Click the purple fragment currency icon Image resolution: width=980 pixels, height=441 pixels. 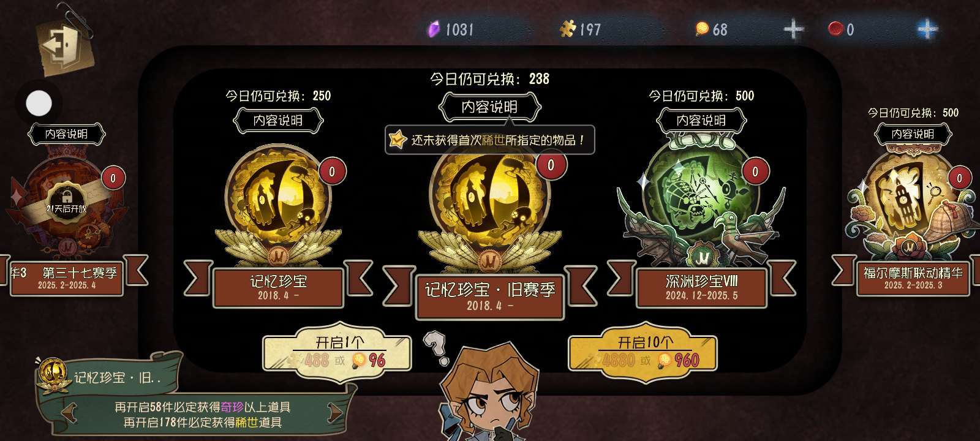[x=433, y=29]
